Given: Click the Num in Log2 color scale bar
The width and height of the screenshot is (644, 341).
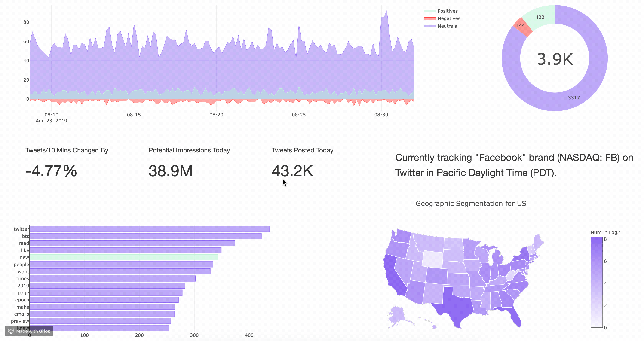Looking at the screenshot, I should click(597, 282).
